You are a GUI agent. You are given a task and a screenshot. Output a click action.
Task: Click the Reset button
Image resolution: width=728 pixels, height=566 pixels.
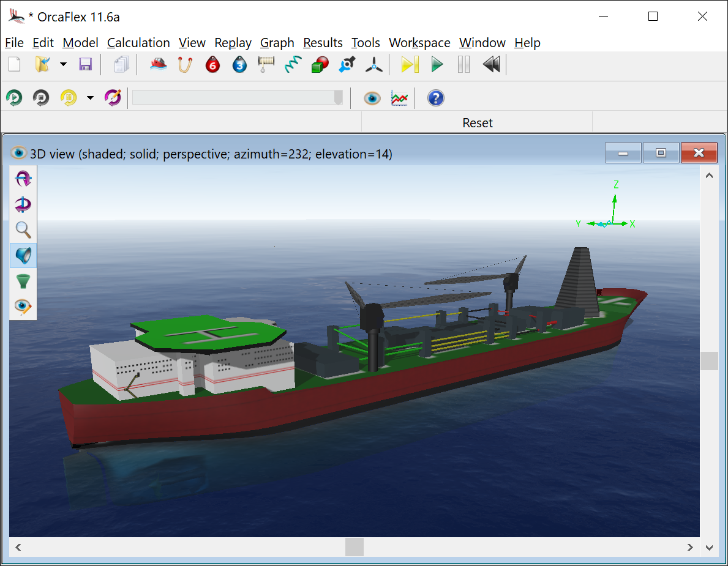[478, 122]
